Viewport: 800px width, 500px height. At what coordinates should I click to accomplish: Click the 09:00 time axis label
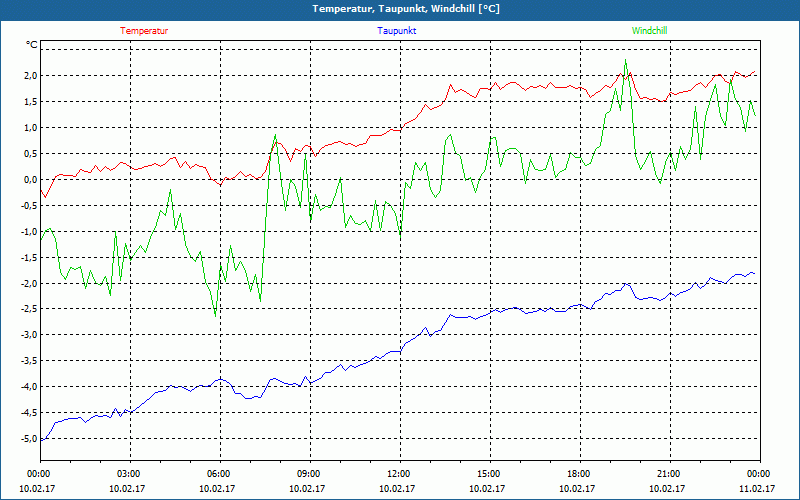click(x=310, y=474)
